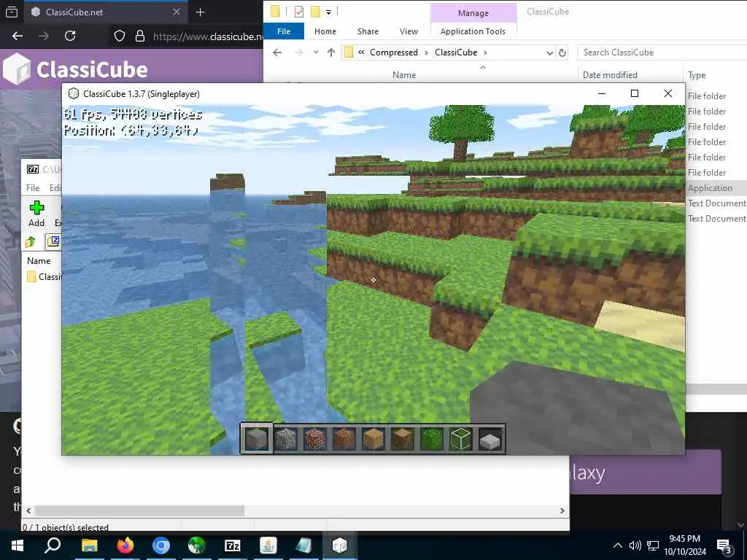Navigate back in File Explorer

(277, 52)
